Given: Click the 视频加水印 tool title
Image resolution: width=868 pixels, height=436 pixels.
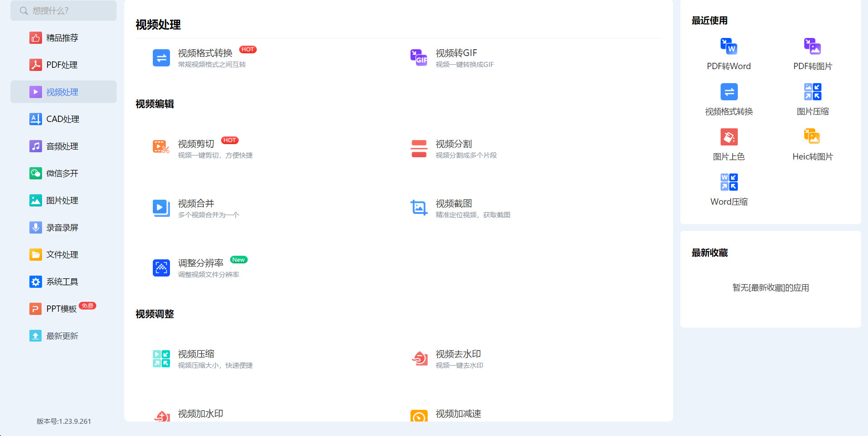Looking at the screenshot, I should click(x=200, y=414).
